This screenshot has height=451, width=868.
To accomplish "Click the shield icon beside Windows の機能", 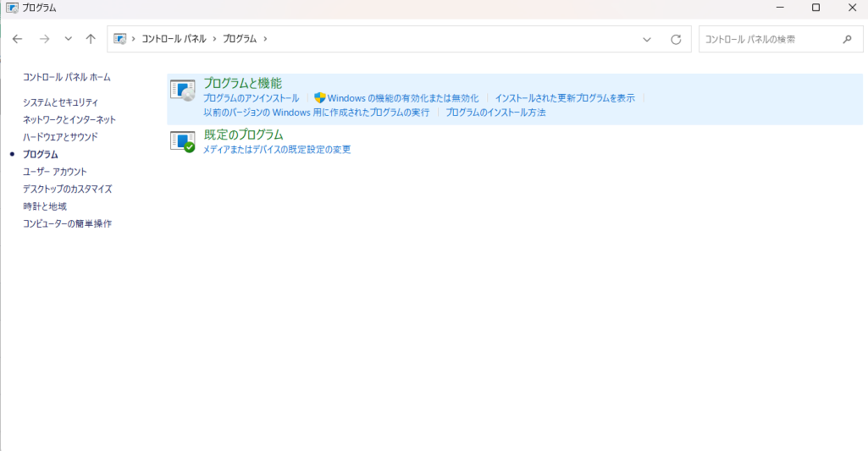I will coord(319,98).
